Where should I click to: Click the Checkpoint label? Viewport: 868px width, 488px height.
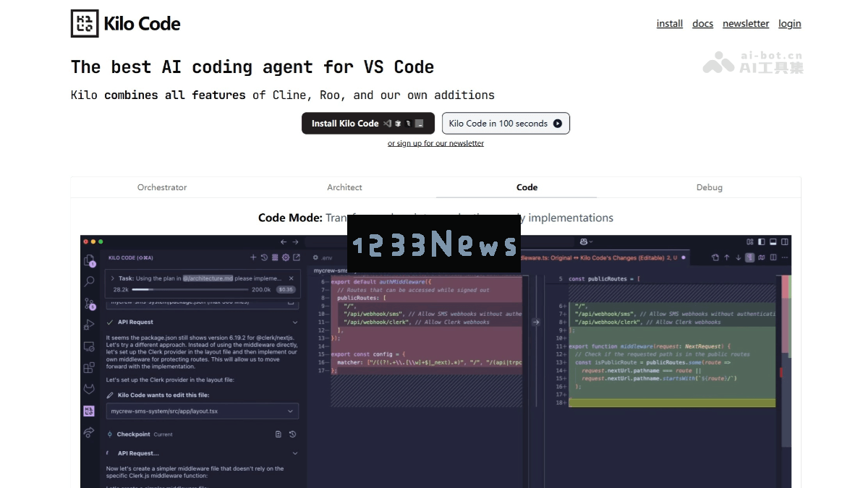coord(133,435)
